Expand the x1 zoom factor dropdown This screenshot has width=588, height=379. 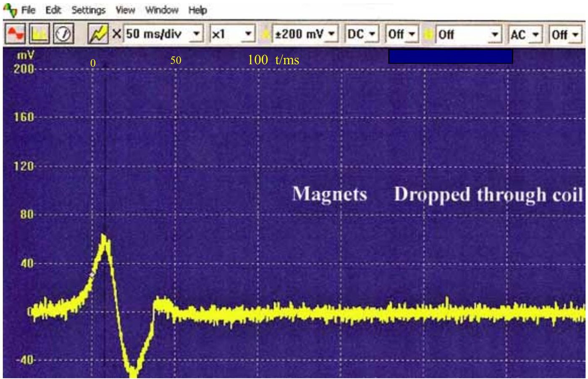click(x=232, y=34)
